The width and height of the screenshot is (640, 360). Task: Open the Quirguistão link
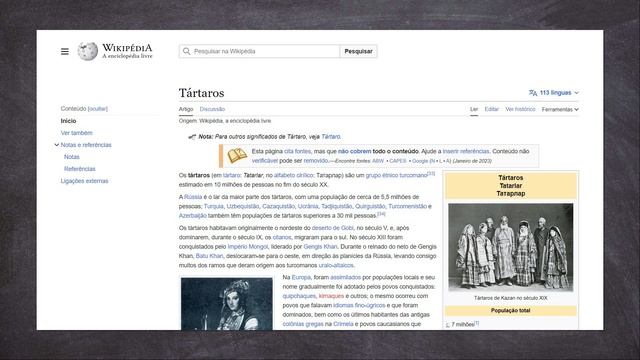(370, 207)
